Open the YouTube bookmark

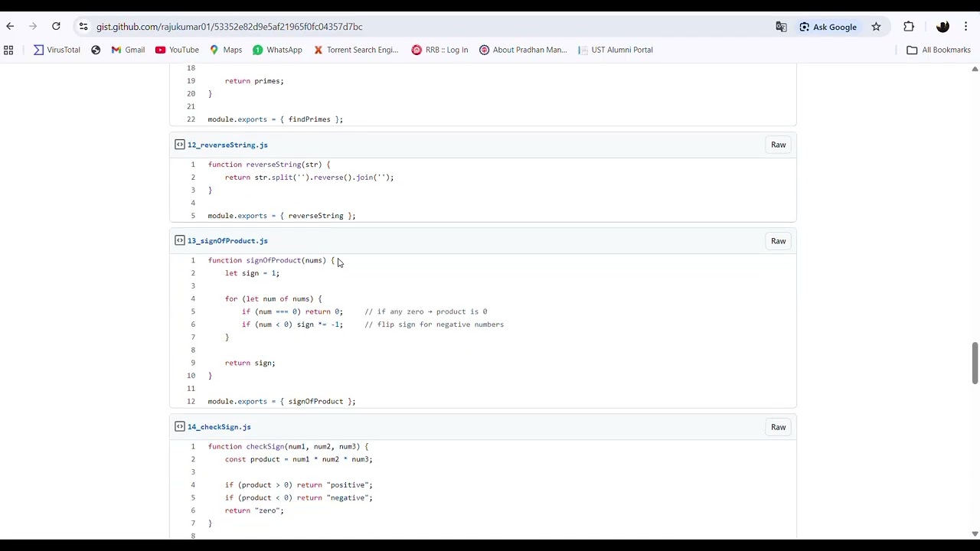click(177, 50)
